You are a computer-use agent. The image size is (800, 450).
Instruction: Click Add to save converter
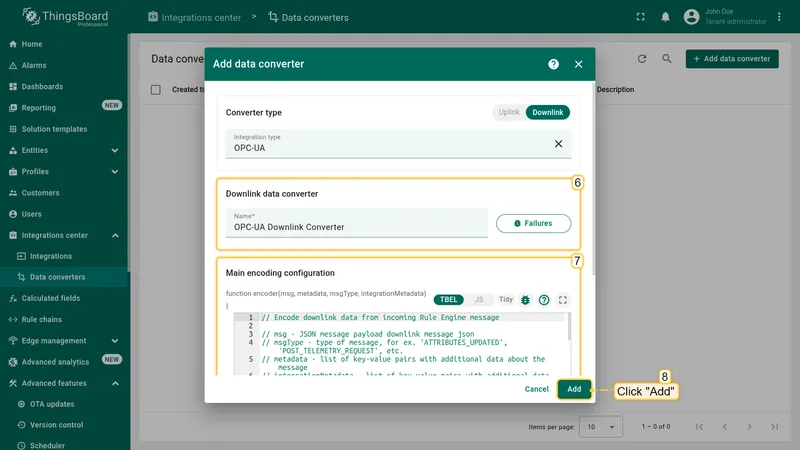click(574, 389)
